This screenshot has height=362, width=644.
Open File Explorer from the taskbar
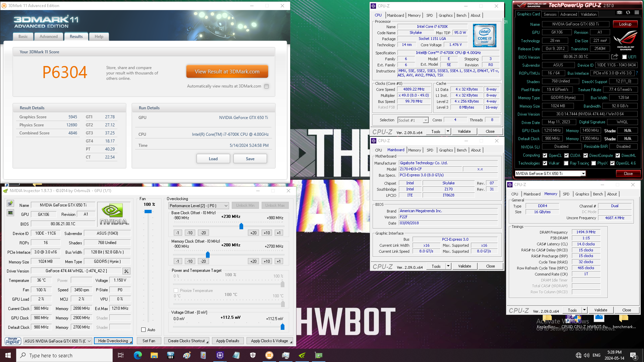click(154, 355)
